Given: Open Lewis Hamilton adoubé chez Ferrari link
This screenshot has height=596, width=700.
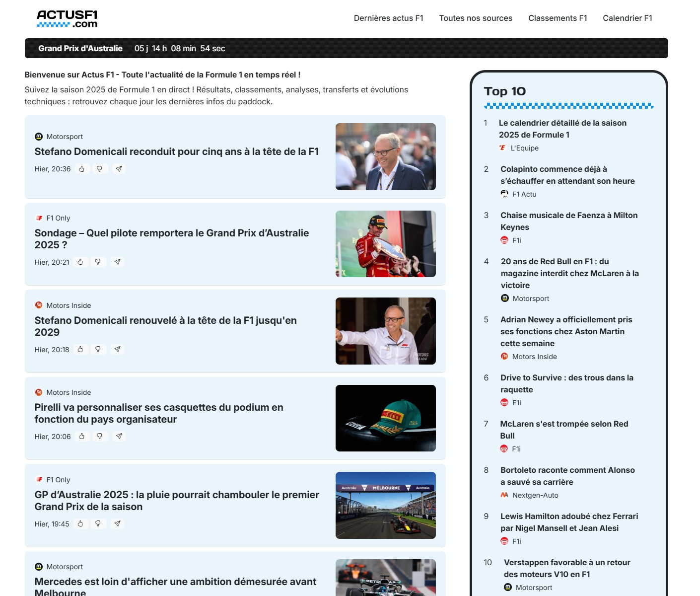Looking at the screenshot, I should pos(569,522).
